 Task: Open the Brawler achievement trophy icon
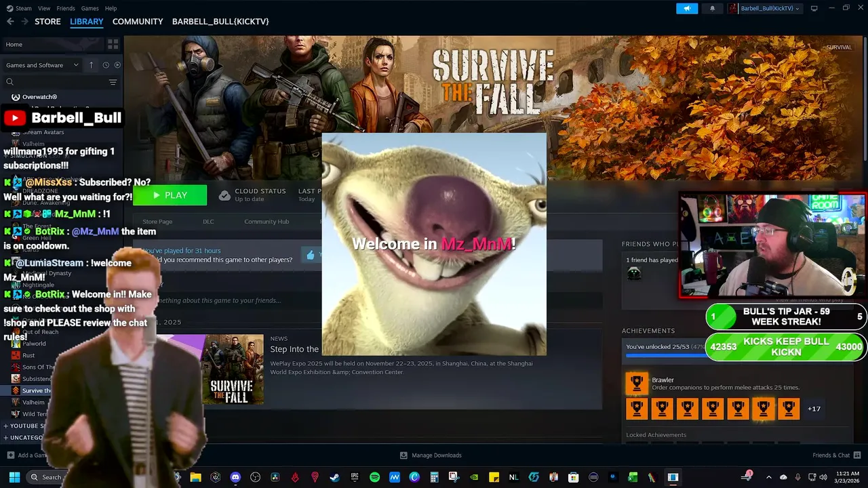pos(636,384)
